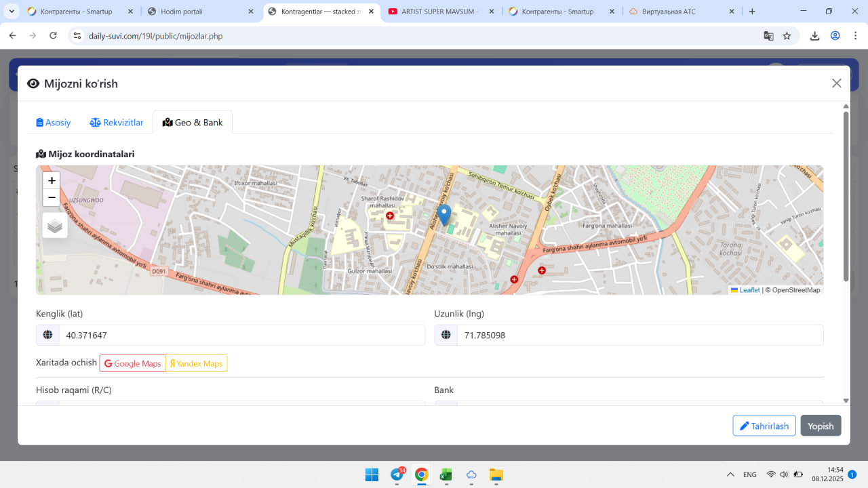Click the Kenglik latitude field
Viewport: 868px width, 488px height.
click(x=241, y=335)
